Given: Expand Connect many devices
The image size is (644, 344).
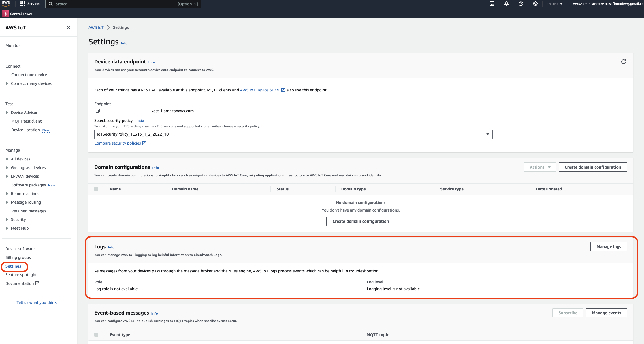Looking at the screenshot, I should 7,83.
